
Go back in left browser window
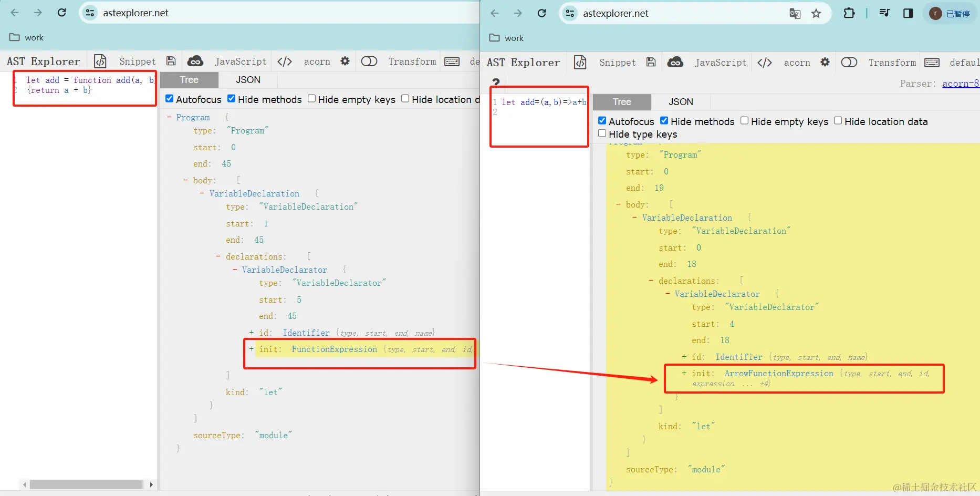[15, 13]
